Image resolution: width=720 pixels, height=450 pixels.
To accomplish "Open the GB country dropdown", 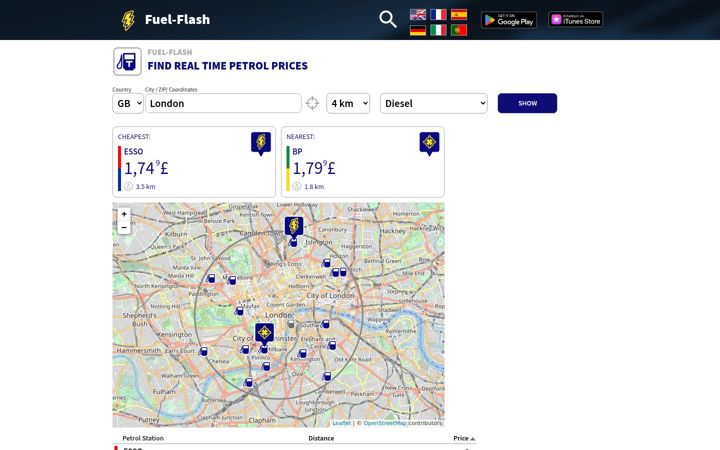I will pos(128,103).
